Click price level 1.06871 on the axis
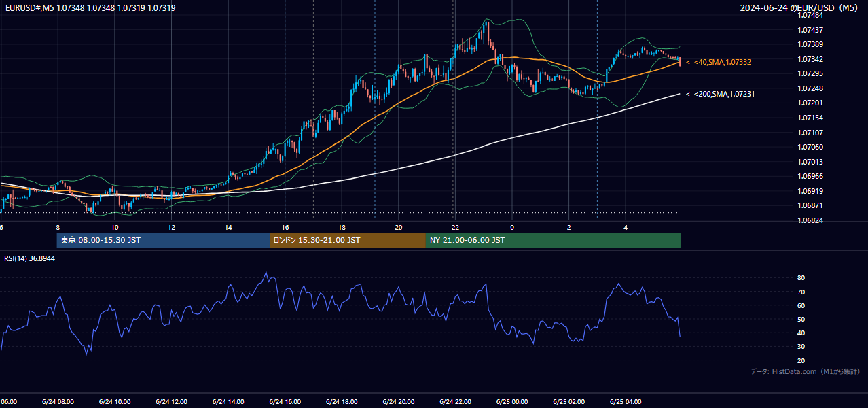The image size is (868, 408). coord(810,205)
